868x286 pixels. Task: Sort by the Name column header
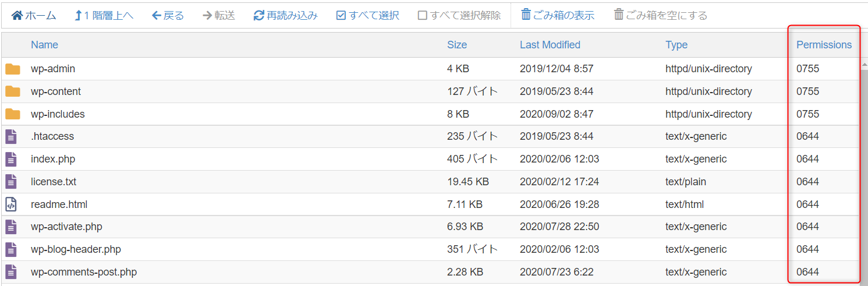click(44, 45)
